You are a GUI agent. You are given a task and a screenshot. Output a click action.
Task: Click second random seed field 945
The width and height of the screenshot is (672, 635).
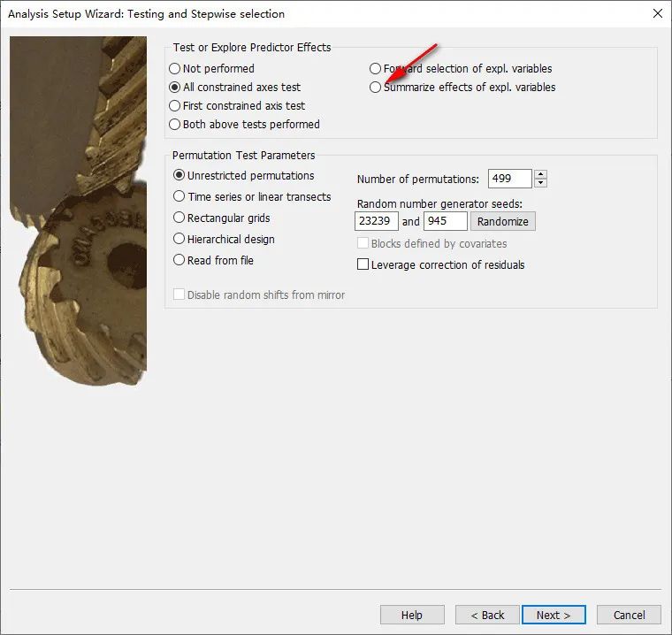[x=446, y=221]
